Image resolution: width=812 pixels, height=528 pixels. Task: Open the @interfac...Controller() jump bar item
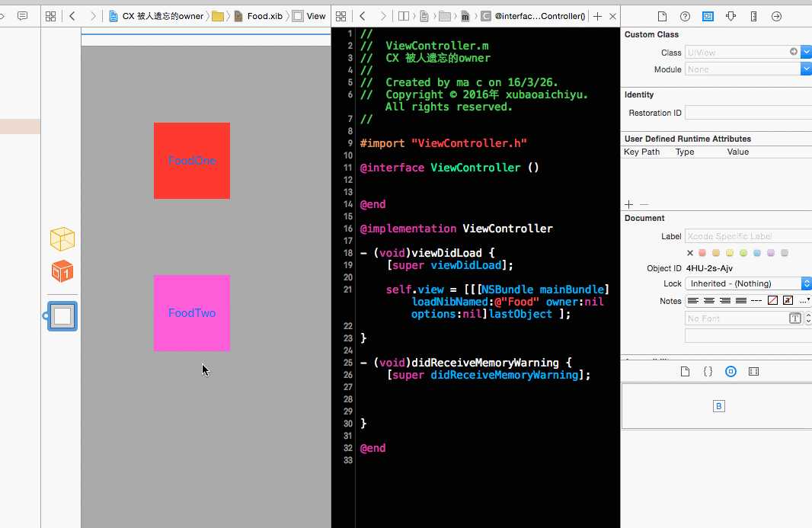533,17
